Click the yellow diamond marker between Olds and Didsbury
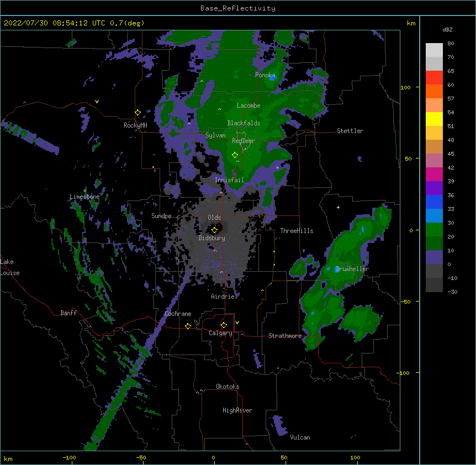The image size is (476, 465). (x=214, y=230)
